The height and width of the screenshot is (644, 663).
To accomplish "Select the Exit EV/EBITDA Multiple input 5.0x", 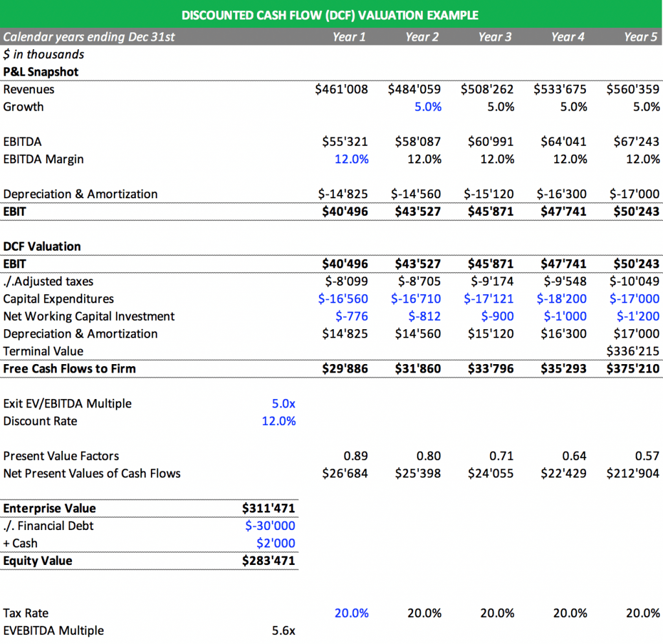I will (284, 403).
